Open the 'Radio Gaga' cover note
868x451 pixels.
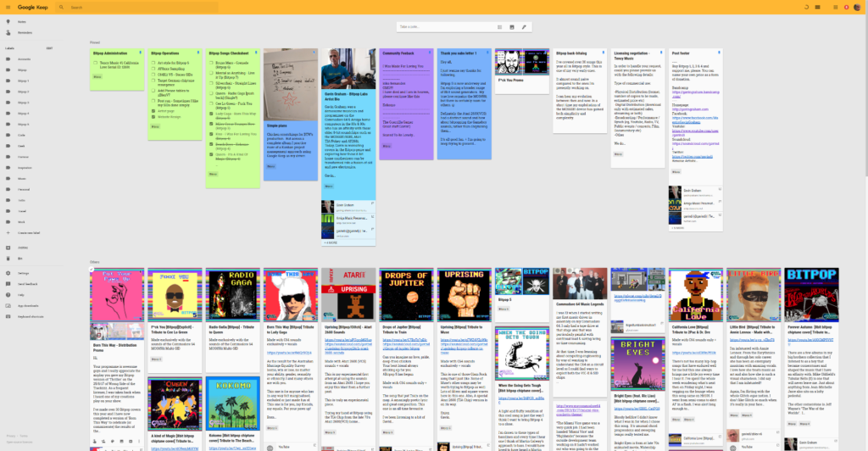point(233,295)
